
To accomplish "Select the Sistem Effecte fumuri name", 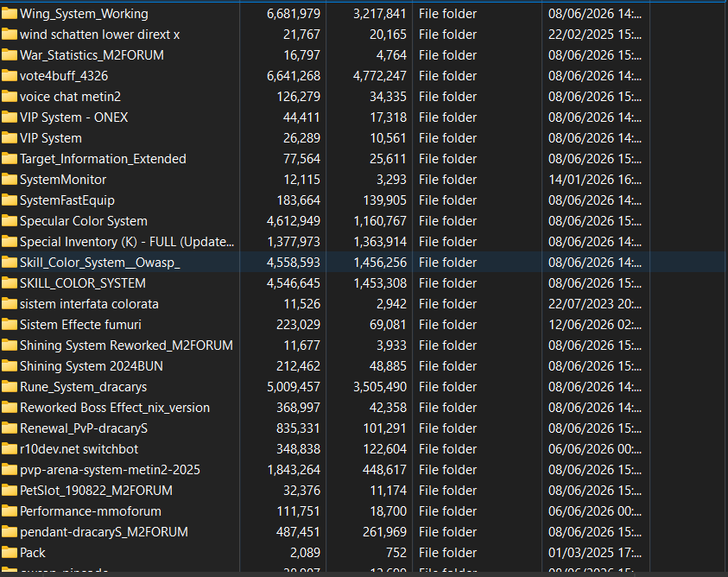I will [81, 324].
